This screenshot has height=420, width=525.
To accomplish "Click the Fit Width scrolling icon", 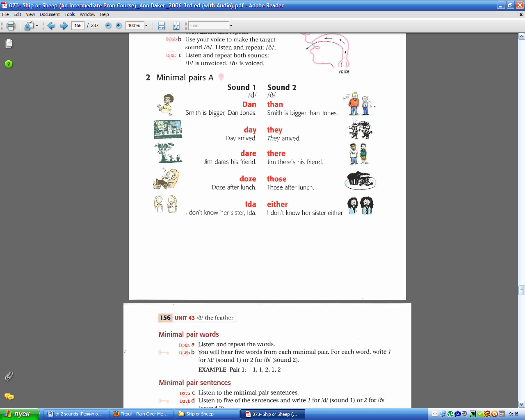I will [x=162, y=26].
